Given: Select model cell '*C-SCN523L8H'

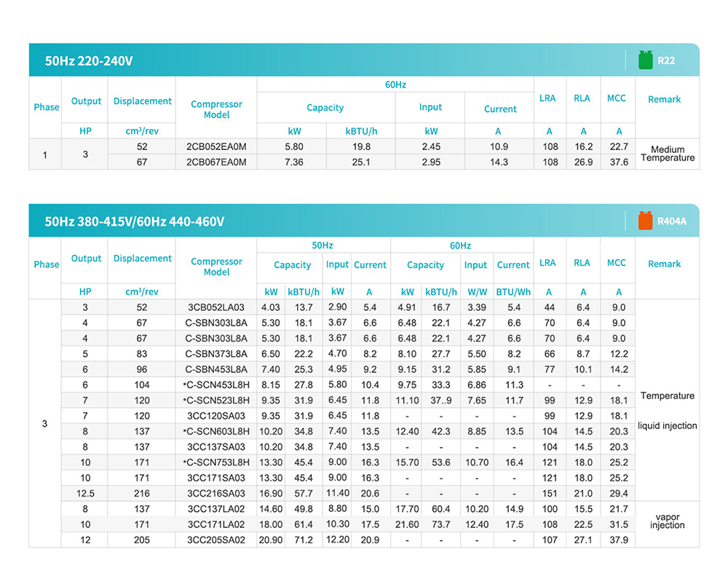Looking at the screenshot, I should coord(216,400).
